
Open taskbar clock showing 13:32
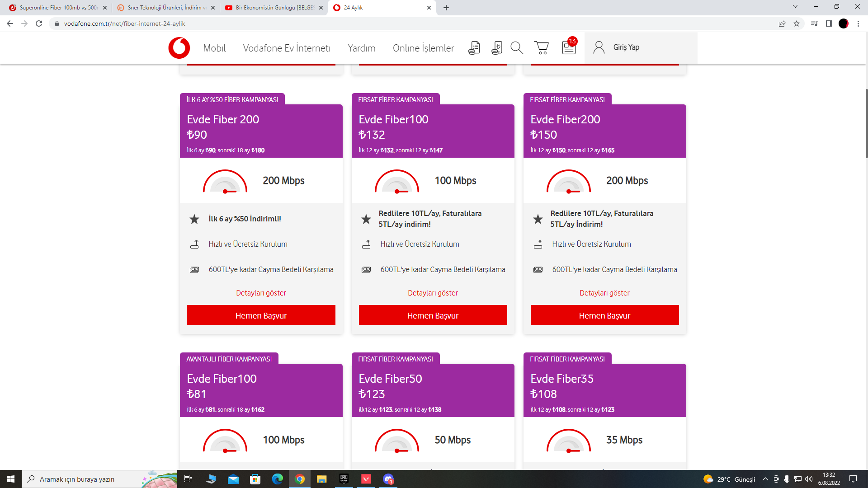(x=829, y=479)
